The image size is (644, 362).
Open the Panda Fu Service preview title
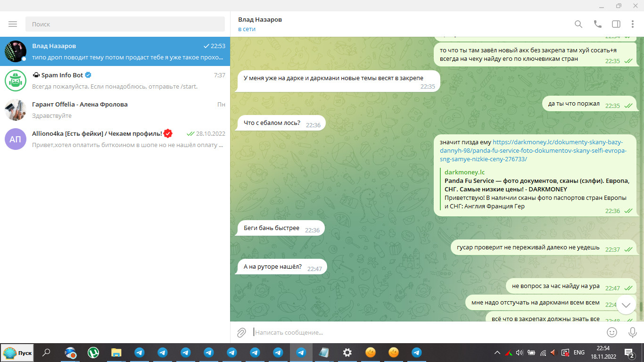(x=537, y=185)
